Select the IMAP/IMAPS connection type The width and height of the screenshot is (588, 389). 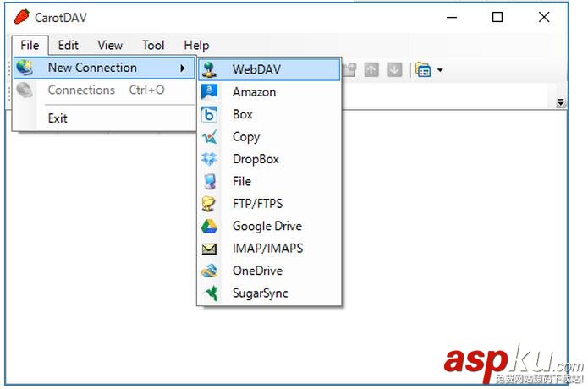269,248
